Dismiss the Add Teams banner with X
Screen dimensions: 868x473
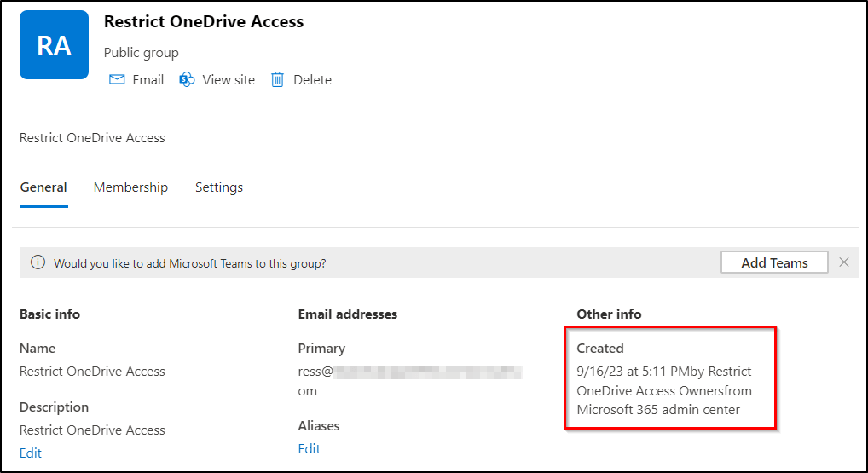[844, 262]
